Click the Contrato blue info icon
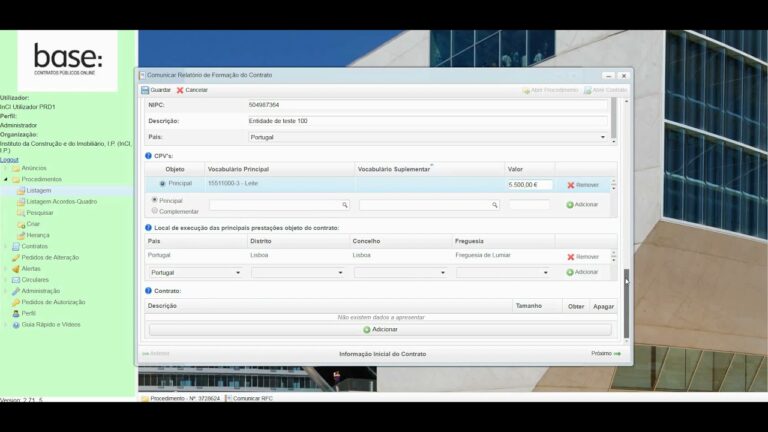Viewport: 768px width, 432px height. pos(148,290)
